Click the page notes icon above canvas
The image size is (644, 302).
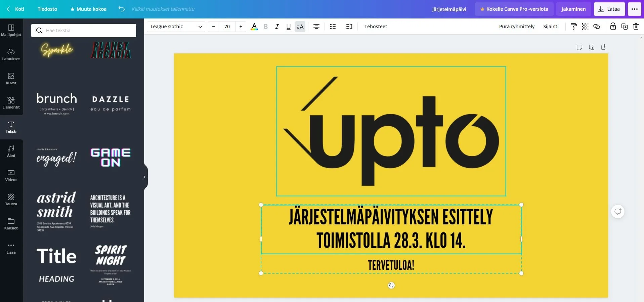(579, 47)
